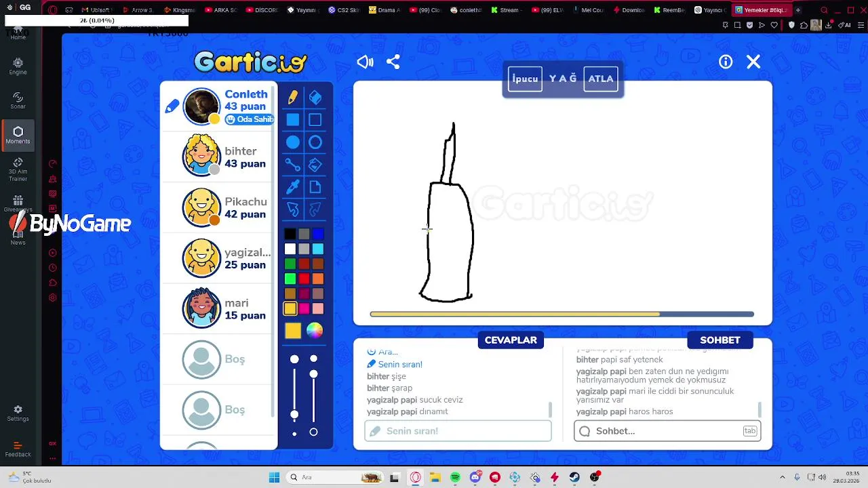
Task: Open the custom color wheel picker
Action: (314, 330)
